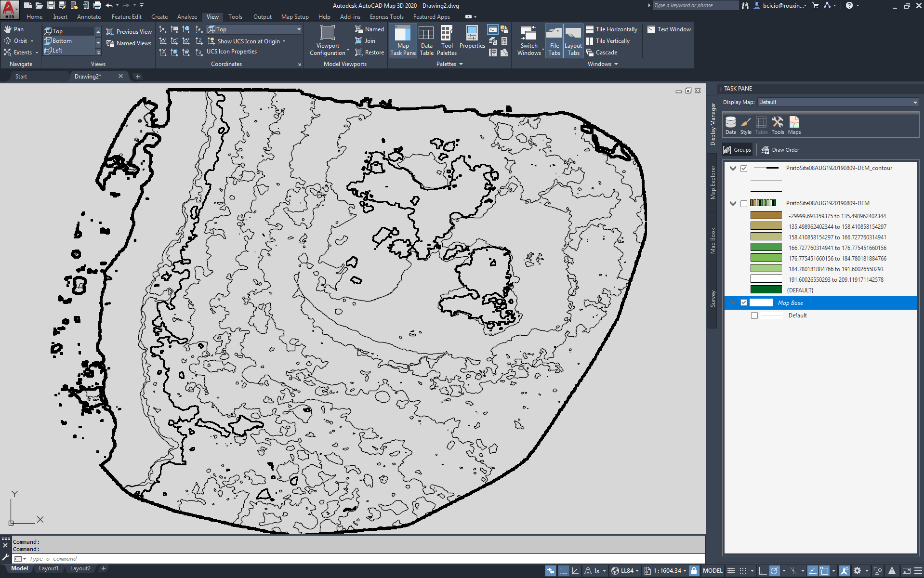Click the Data Table icon
Screen dimensions: 924x578
tap(426, 40)
